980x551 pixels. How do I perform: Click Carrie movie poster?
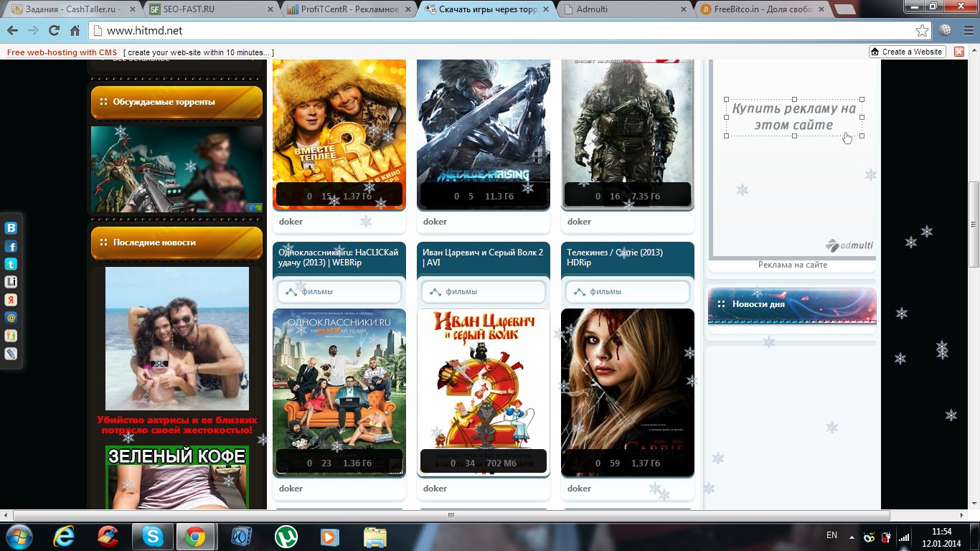click(628, 392)
